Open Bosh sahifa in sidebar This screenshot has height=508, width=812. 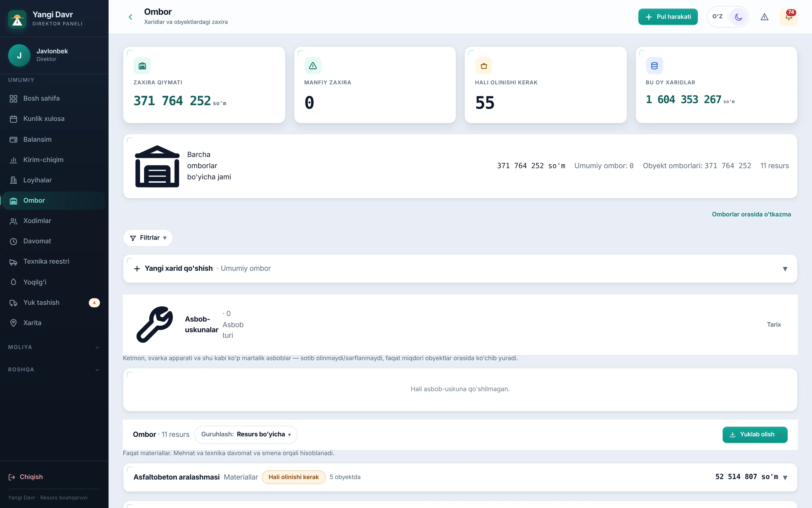(54, 99)
